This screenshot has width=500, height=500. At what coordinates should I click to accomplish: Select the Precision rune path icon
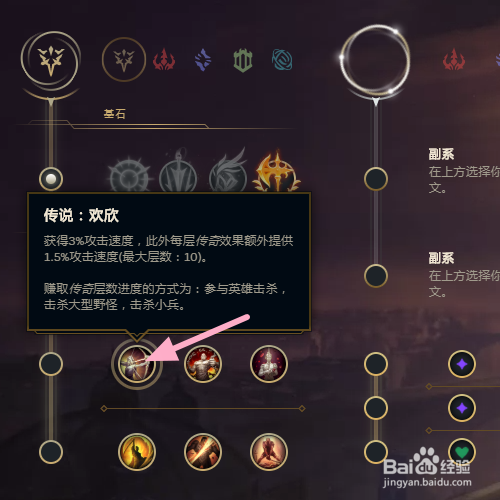pyautogui.click(x=124, y=59)
